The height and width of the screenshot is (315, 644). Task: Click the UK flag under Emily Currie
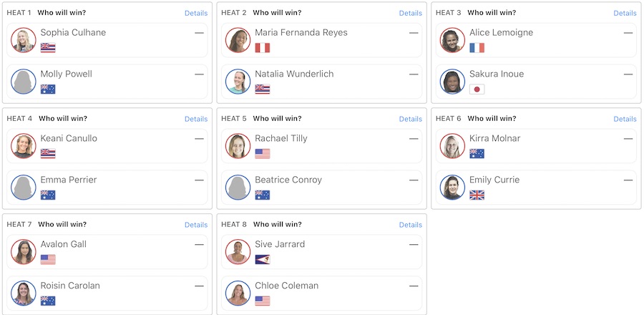pyautogui.click(x=477, y=195)
